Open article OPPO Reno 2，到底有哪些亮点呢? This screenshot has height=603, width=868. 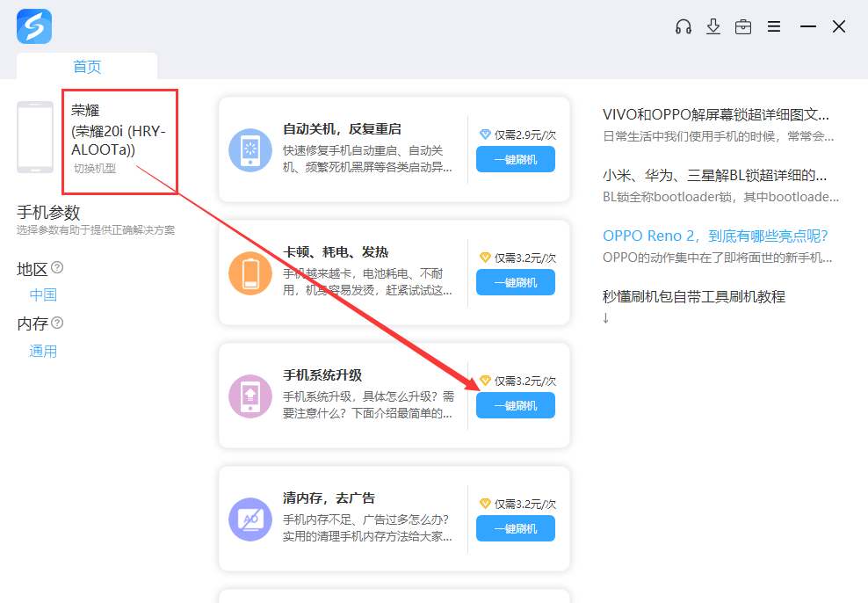[715, 236]
